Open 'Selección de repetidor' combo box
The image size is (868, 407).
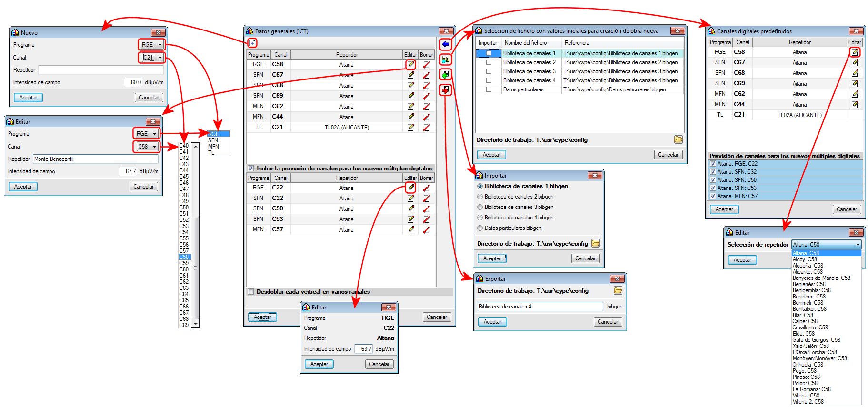(x=827, y=245)
